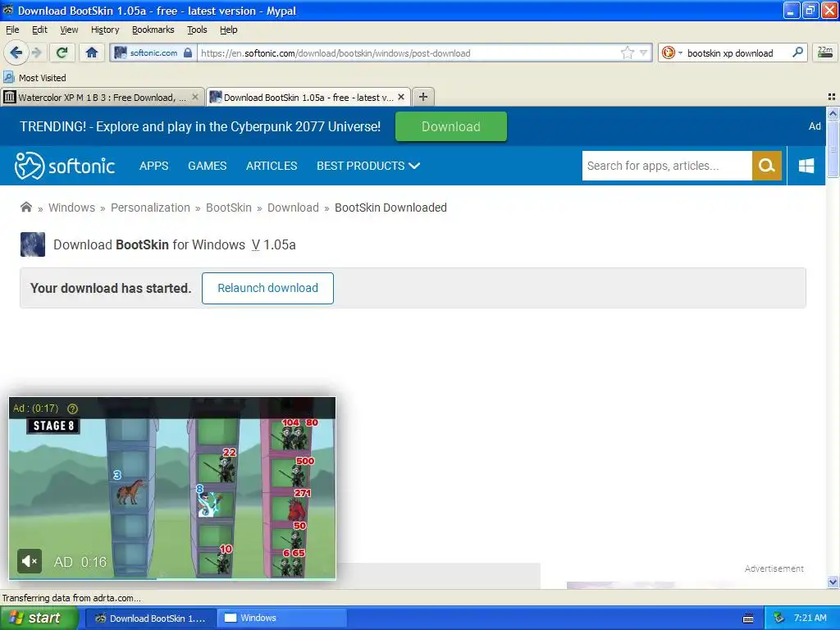This screenshot has height=630, width=840.
Task: Click the Ad label in the banner
Action: tap(815, 126)
